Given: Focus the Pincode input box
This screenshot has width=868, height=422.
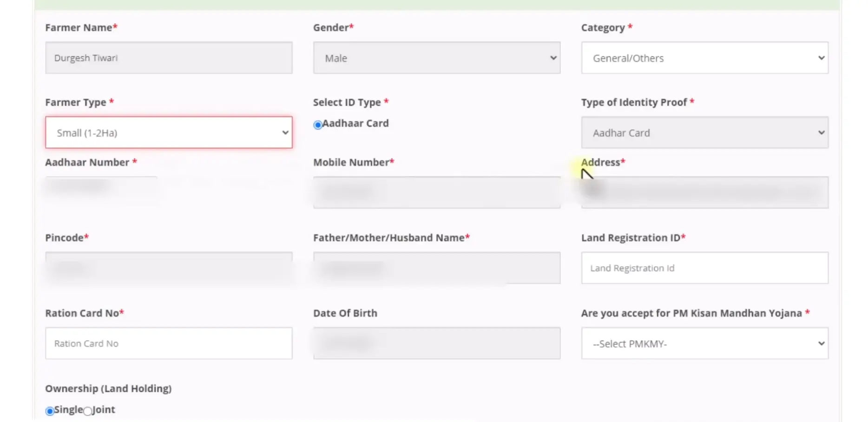Looking at the screenshot, I should coord(168,268).
